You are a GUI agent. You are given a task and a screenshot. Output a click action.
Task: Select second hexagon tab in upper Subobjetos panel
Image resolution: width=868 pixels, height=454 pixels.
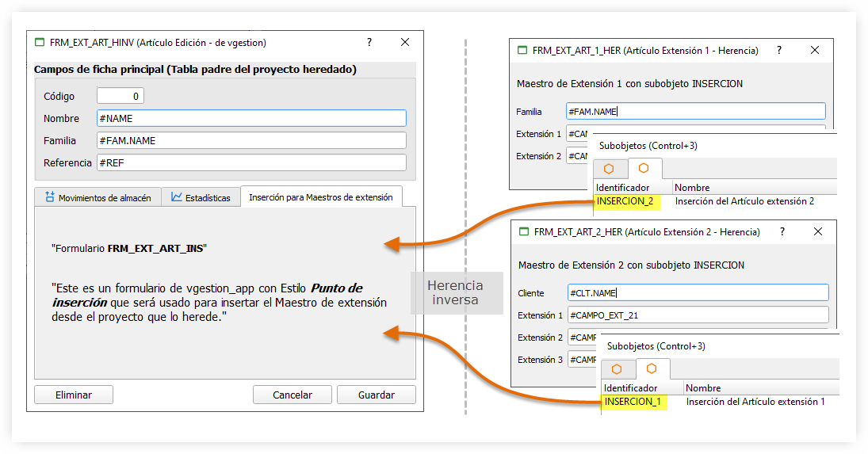click(x=644, y=169)
